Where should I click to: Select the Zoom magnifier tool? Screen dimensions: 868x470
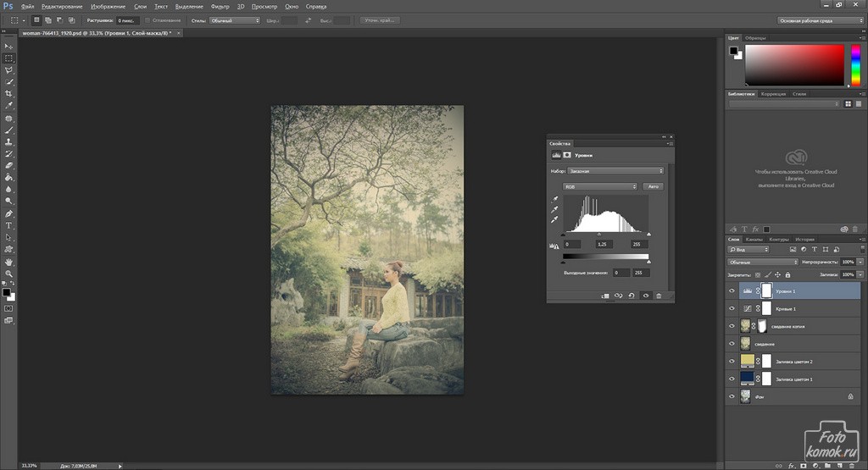9,274
